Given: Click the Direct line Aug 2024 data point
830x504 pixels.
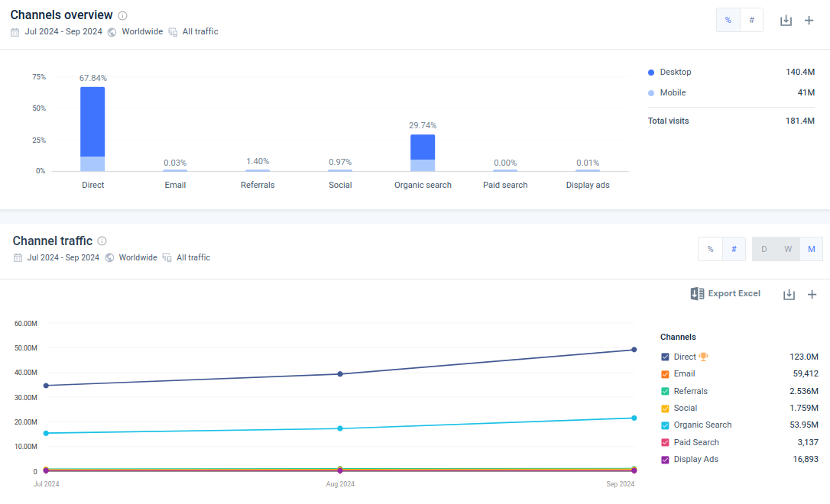Looking at the screenshot, I should 340,374.
